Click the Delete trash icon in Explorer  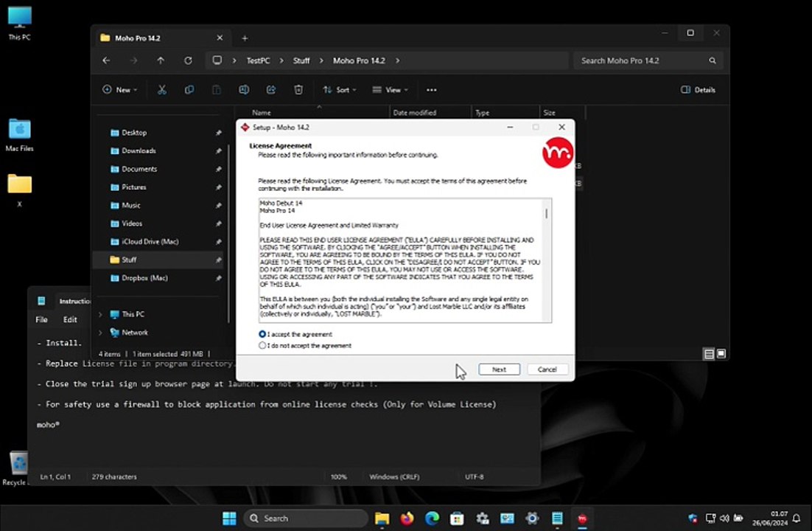(x=298, y=90)
